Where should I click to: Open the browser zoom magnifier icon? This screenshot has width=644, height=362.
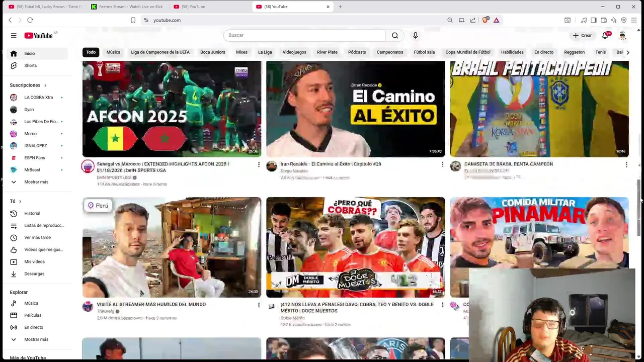click(450, 20)
